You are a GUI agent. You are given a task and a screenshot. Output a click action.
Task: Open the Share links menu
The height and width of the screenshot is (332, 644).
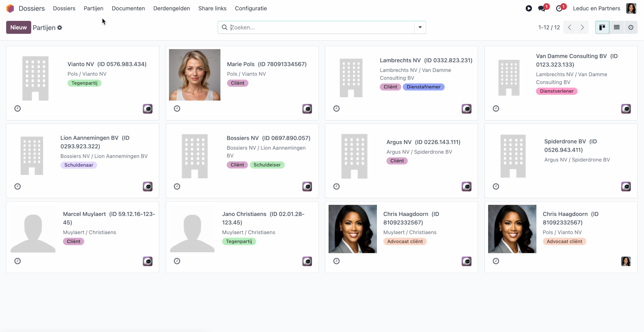[212, 8]
